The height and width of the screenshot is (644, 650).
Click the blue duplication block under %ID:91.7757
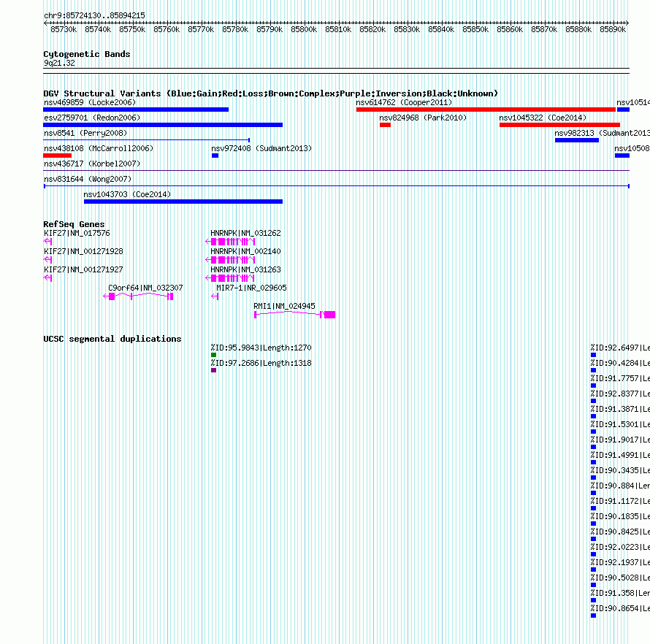(593, 386)
